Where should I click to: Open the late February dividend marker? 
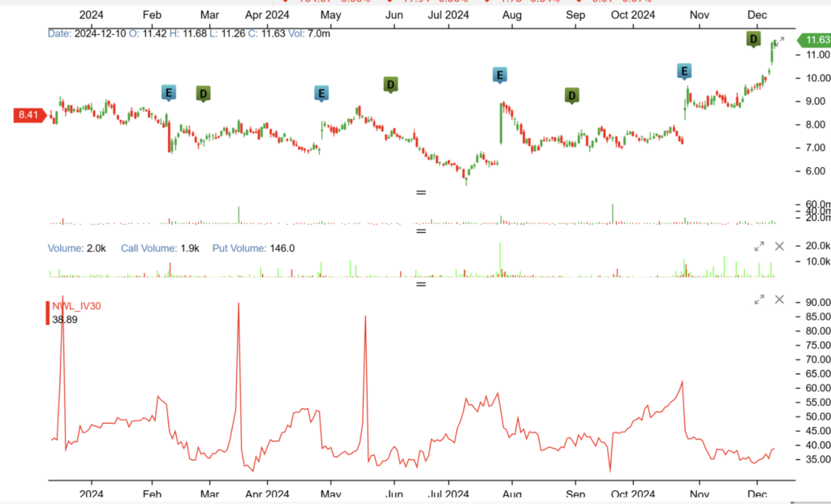click(203, 94)
